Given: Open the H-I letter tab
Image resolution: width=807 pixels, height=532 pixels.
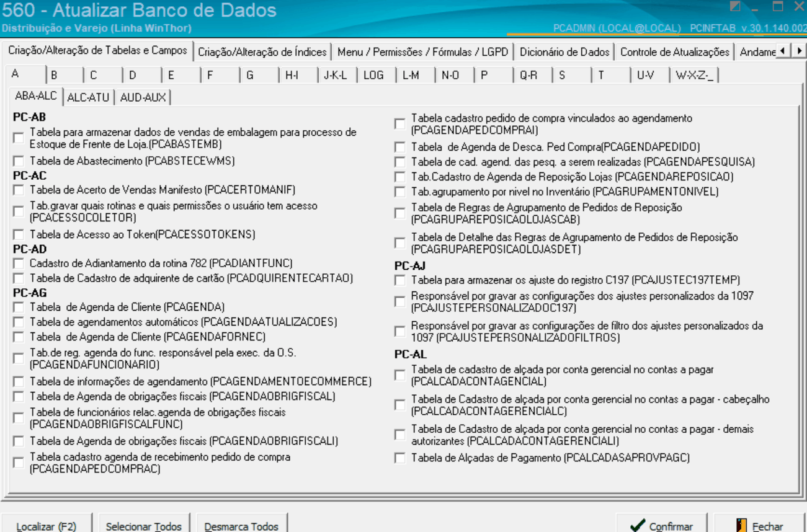Looking at the screenshot, I should 299,75.
